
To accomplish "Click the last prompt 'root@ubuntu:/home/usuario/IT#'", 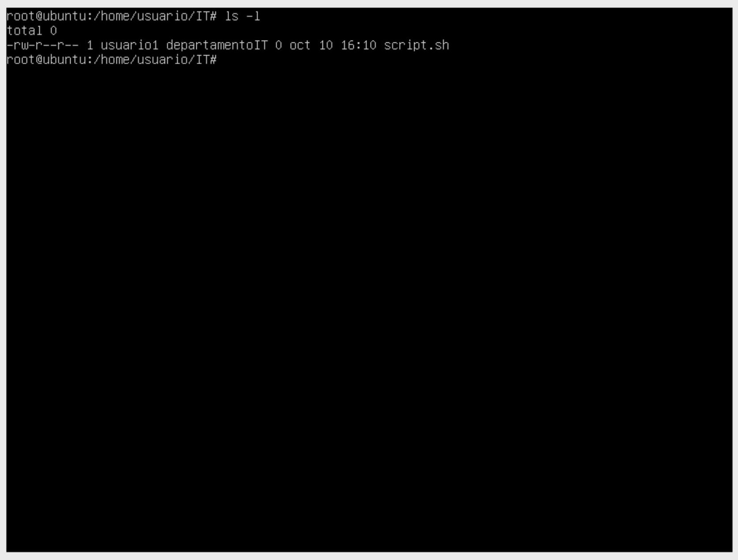I will pos(112,60).
